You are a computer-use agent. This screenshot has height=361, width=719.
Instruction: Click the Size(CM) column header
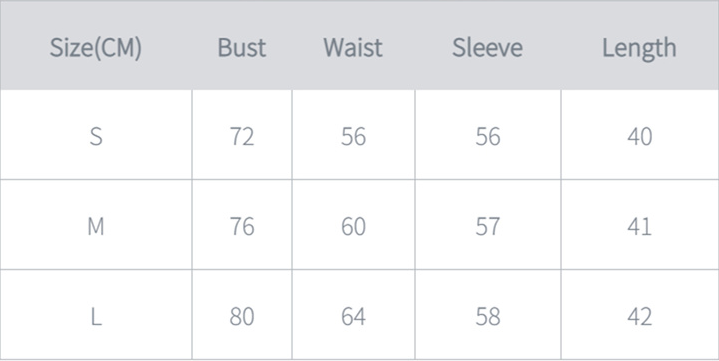[x=95, y=48]
